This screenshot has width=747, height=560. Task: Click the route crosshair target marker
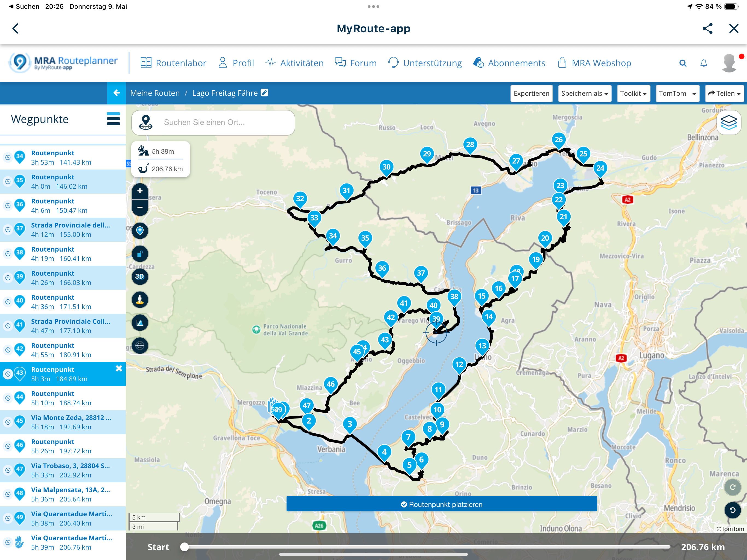436,333
